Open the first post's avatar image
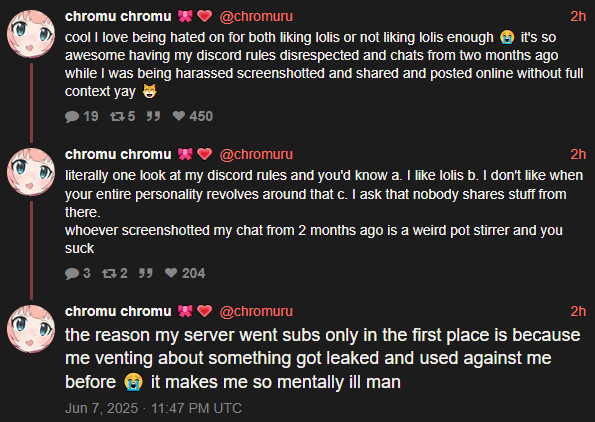 tap(31, 34)
